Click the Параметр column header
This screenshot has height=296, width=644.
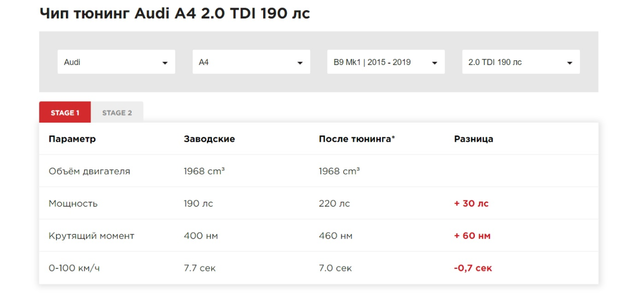tap(72, 139)
